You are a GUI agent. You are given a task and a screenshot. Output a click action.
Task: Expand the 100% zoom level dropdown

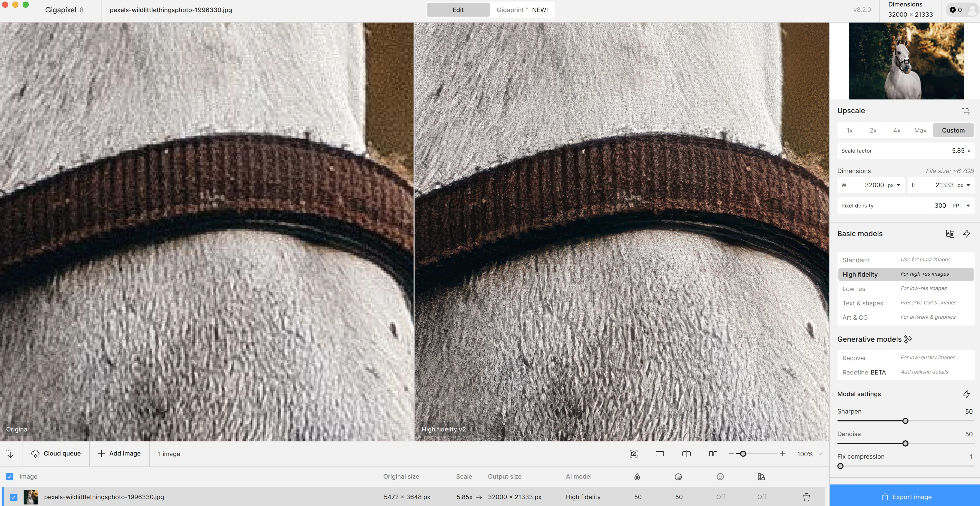tap(820, 453)
